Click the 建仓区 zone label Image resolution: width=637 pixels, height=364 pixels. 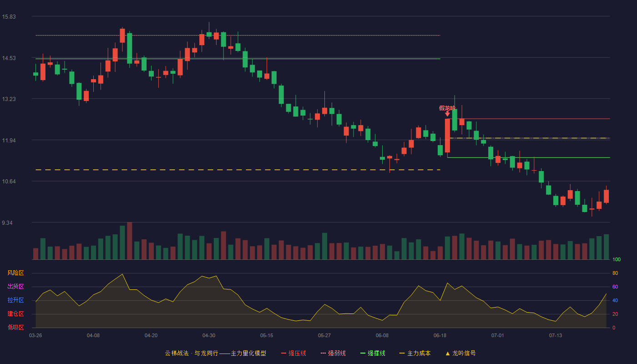coord(15,314)
